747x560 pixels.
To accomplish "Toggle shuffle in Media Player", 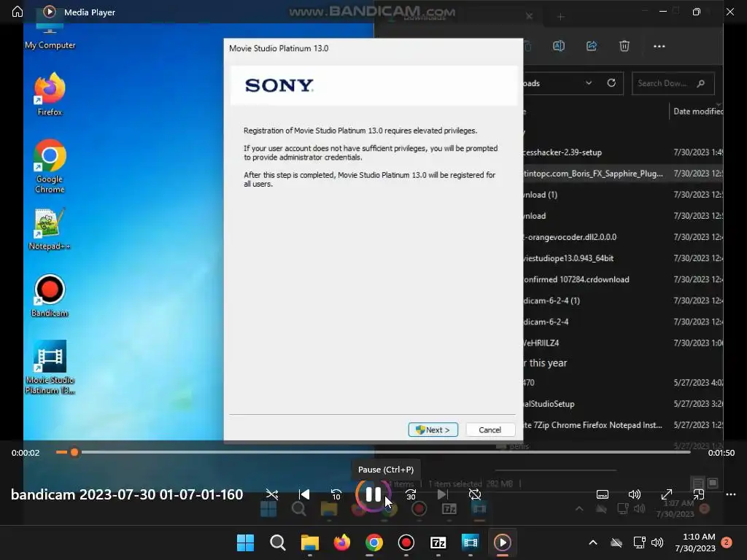I will pyautogui.click(x=271, y=494).
